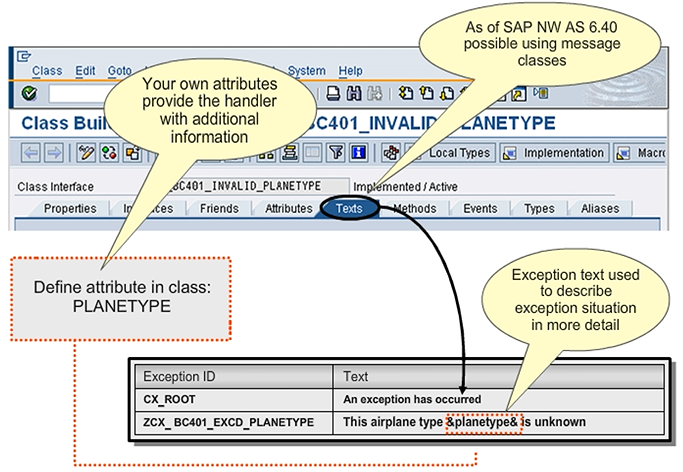683x472 pixels.
Task: Switch to the Texts tab
Action: point(350,209)
